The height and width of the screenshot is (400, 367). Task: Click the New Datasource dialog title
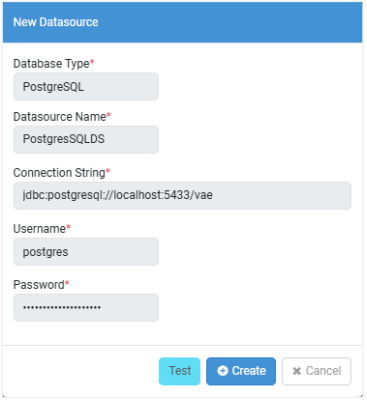[x=56, y=22]
